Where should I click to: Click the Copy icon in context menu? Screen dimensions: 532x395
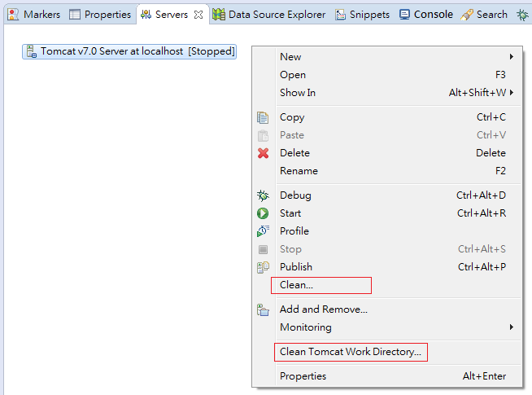coord(263,117)
